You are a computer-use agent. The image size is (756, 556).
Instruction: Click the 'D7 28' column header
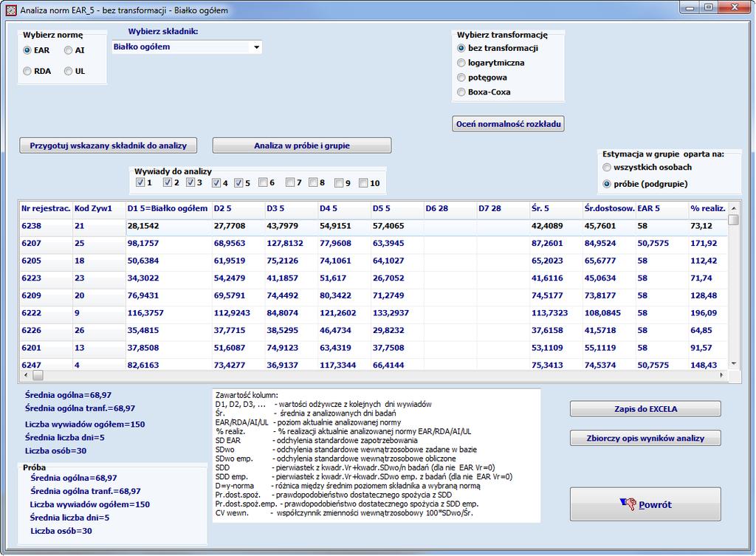(x=504, y=208)
